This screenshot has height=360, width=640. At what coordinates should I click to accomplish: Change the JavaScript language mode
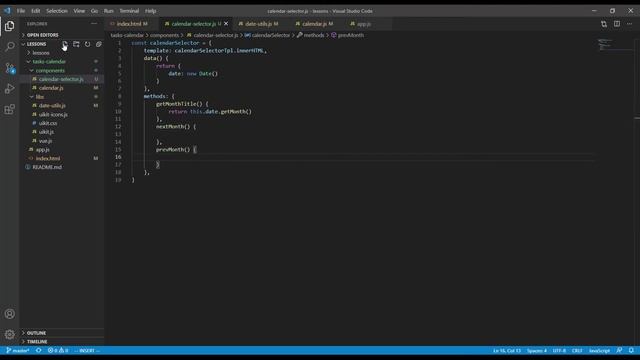click(599, 351)
